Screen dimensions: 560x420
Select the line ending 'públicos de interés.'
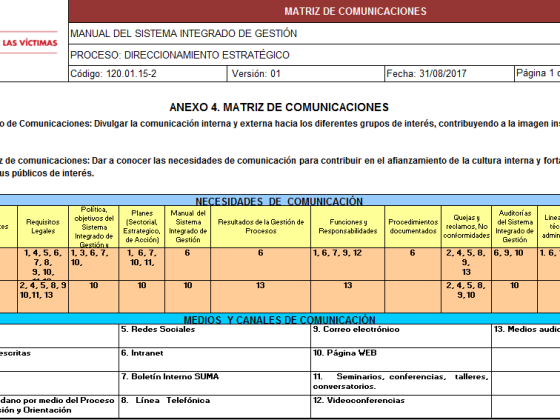47,173
